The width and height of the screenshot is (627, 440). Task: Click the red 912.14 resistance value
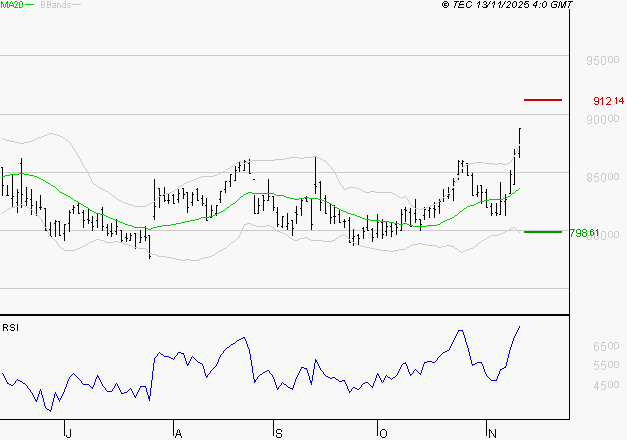608,101
